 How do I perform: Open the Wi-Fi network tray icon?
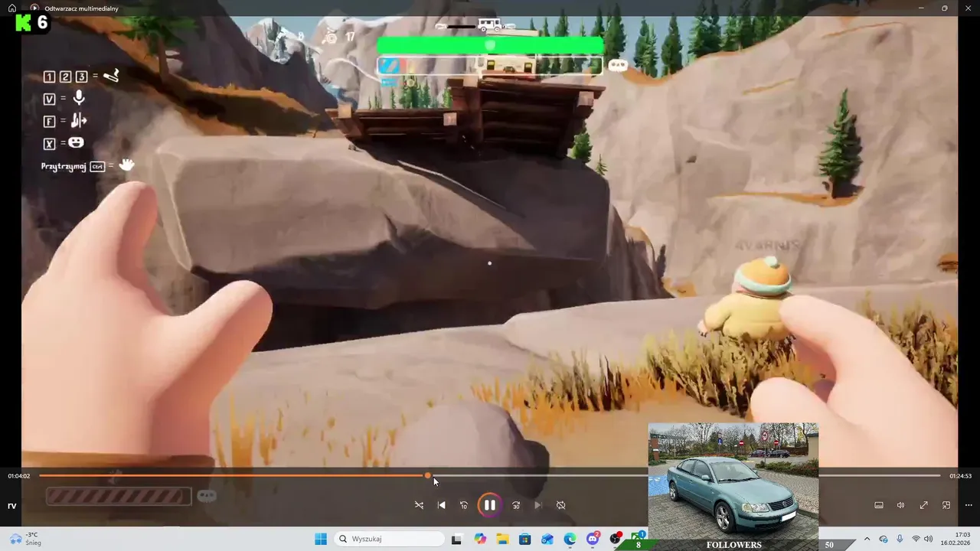tap(916, 539)
